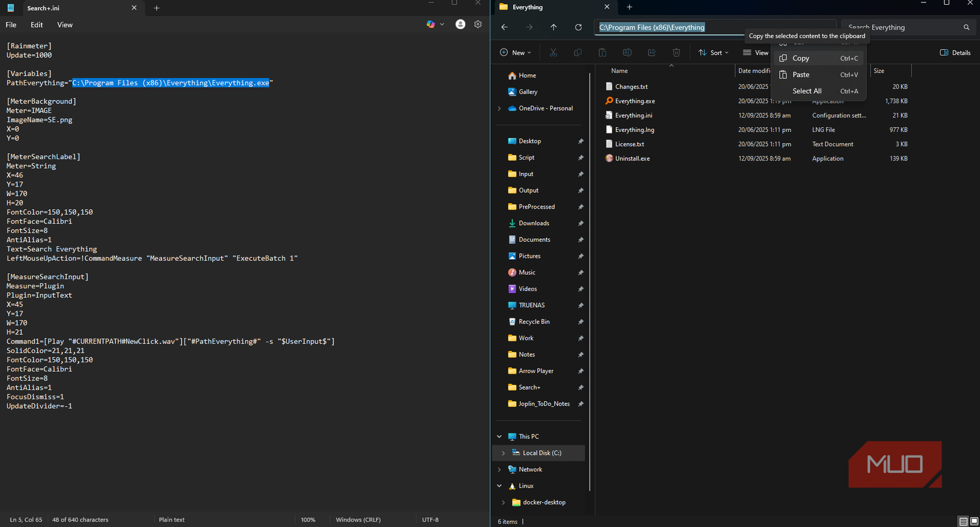The width and height of the screenshot is (980, 527).
Task: Collapse the This PC tree node
Action: (x=500, y=437)
